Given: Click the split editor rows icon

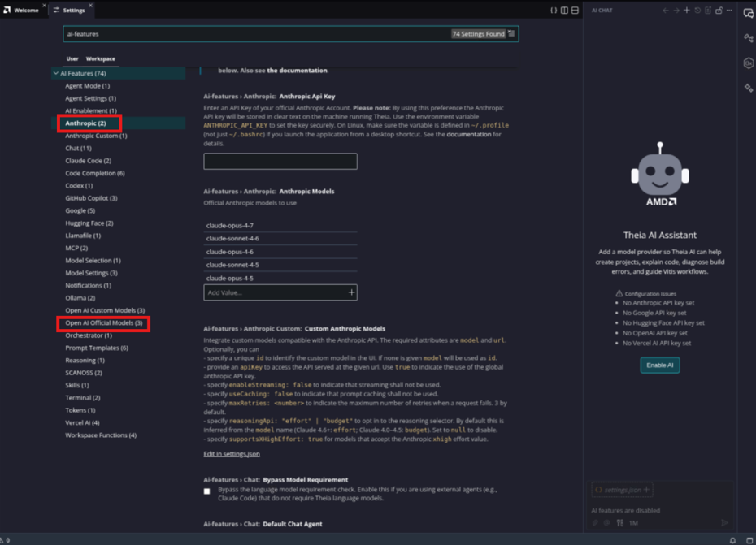Looking at the screenshot, I should coord(575,10).
